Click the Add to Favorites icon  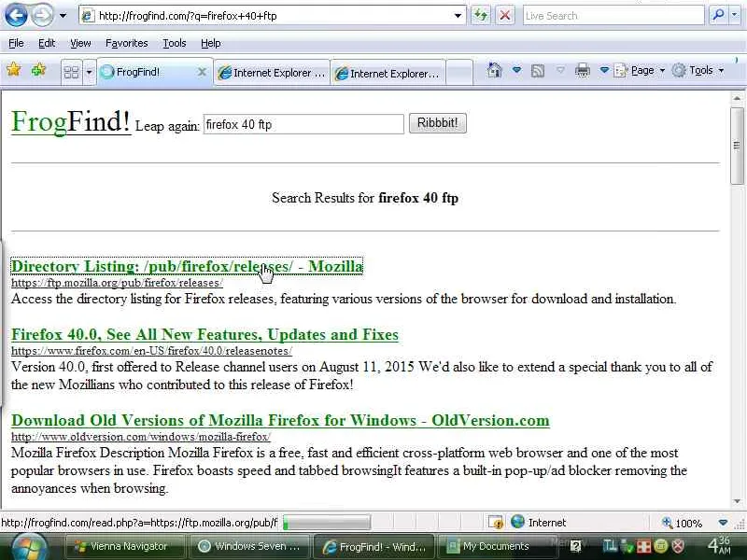(38, 70)
